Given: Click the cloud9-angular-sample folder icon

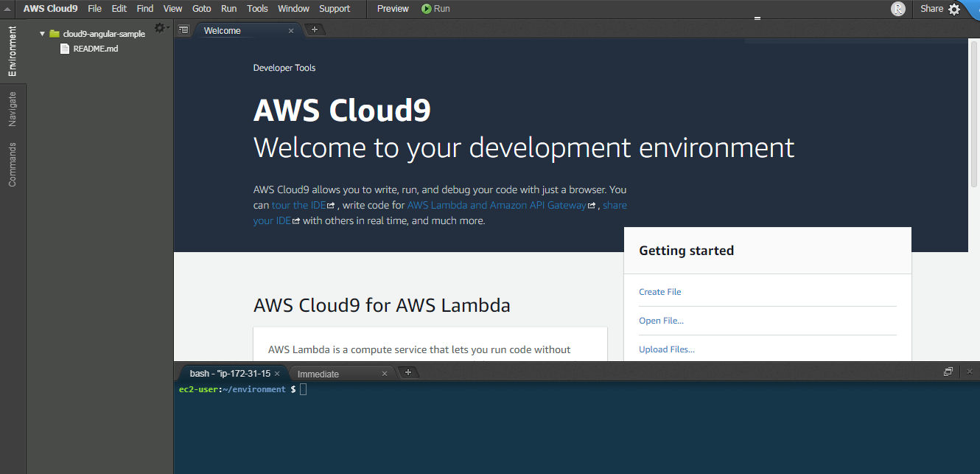Looking at the screenshot, I should [55, 34].
